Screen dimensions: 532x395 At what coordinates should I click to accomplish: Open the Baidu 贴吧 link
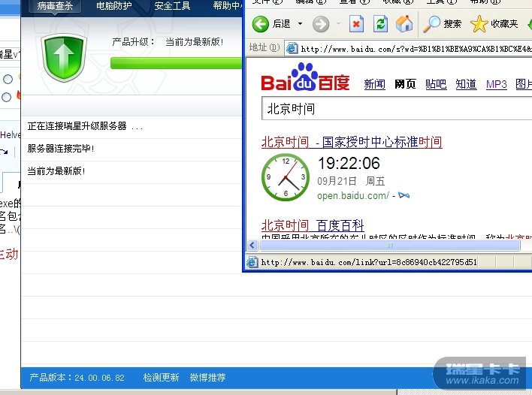point(436,84)
